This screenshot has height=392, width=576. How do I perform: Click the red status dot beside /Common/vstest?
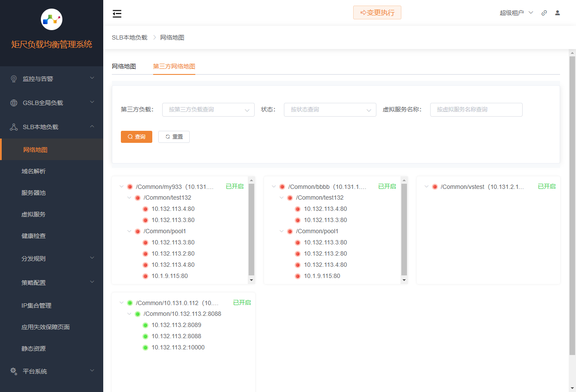point(435,187)
